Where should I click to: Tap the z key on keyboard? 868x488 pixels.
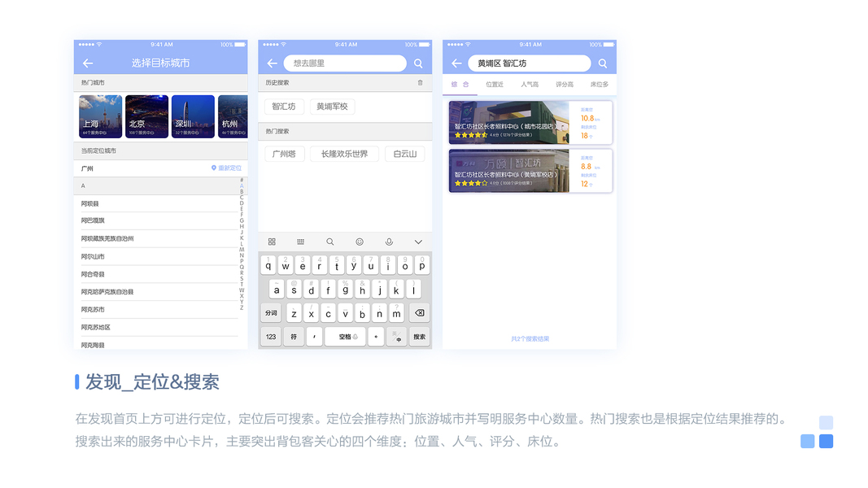294,313
